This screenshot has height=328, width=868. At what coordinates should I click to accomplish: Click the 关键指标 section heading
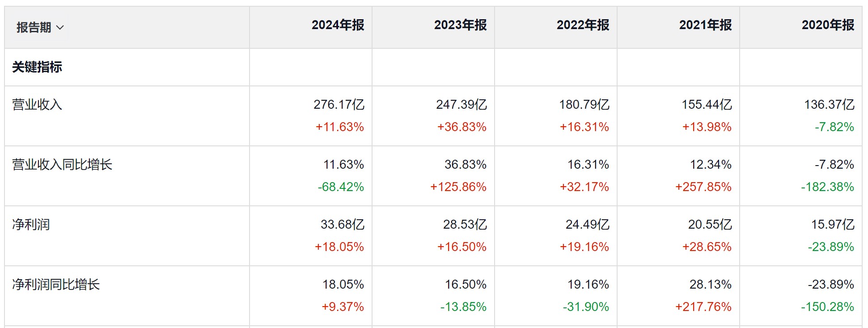(37, 67)
